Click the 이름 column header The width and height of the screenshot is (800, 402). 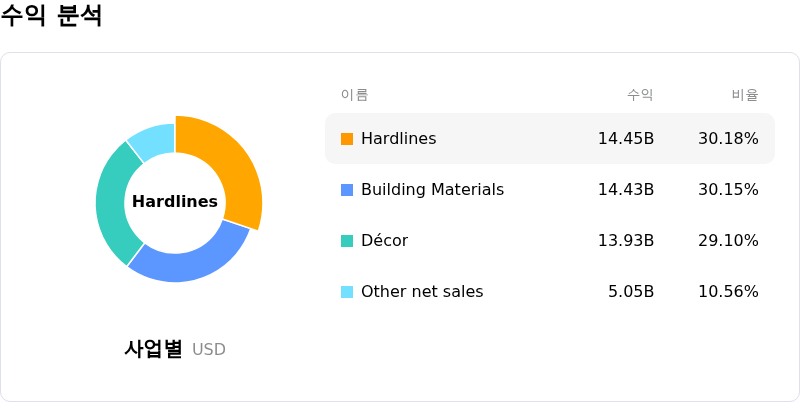point(355,95)
